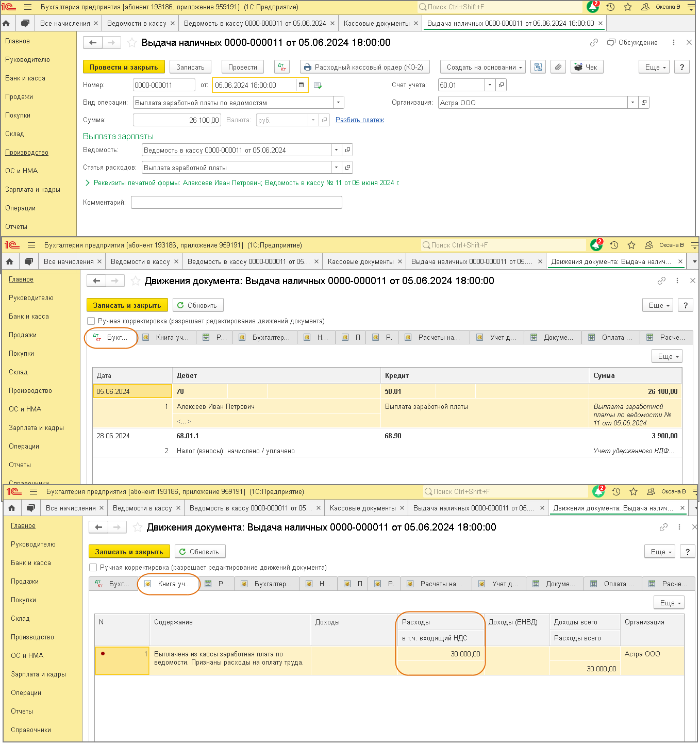Open Создать на основании dropdown

[483, 67]
